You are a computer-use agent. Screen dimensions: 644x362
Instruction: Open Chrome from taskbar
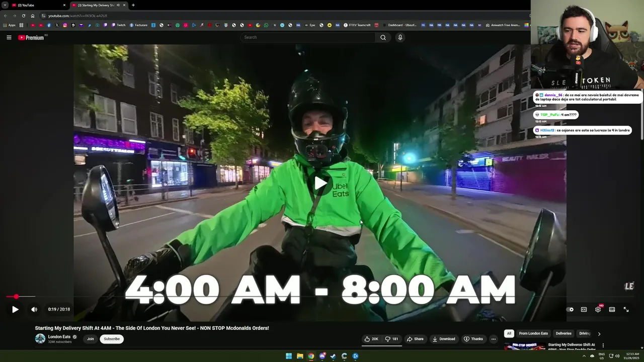(311, 356)
